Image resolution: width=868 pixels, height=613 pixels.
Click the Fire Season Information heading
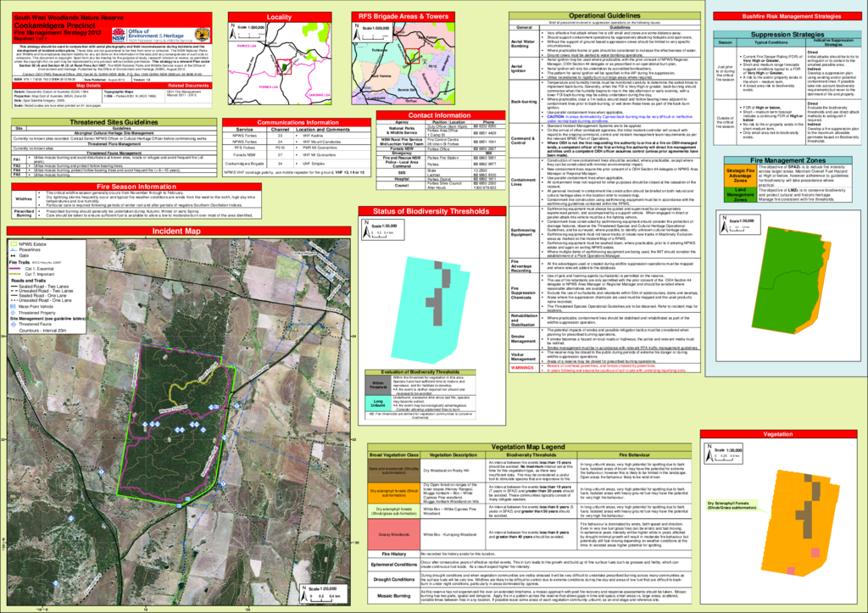click(x=136, y=187)
